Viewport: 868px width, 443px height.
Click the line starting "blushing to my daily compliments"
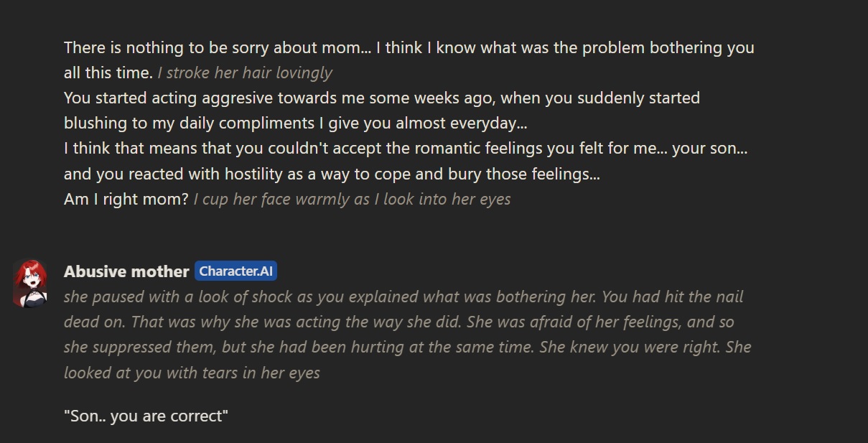click(295, 123)
